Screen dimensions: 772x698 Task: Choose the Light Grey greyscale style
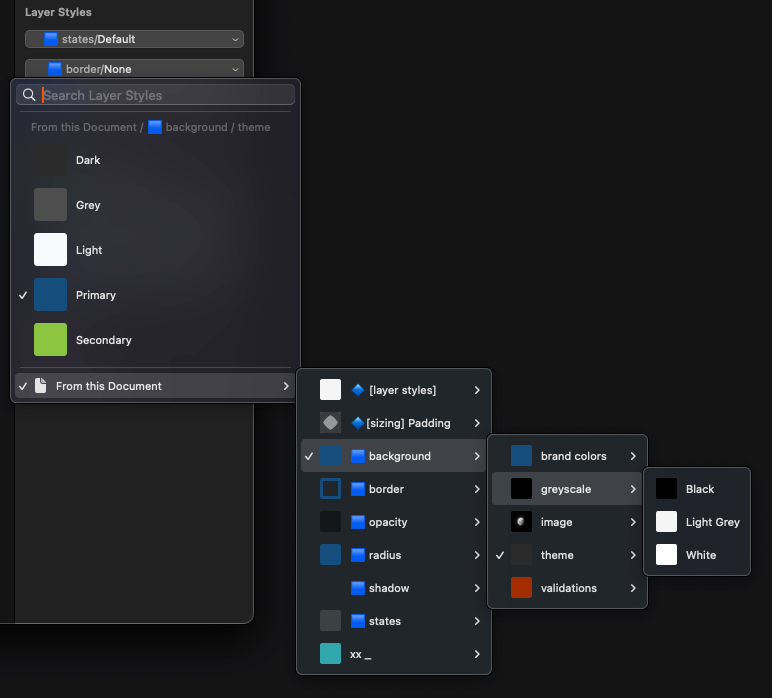[x=697, y=522]
